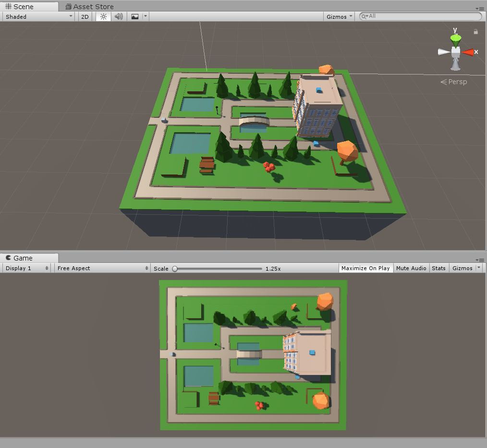Toggle scene audio speaker icon
Viewport: 487px width, 448px height.
click(x=119, y=17)
